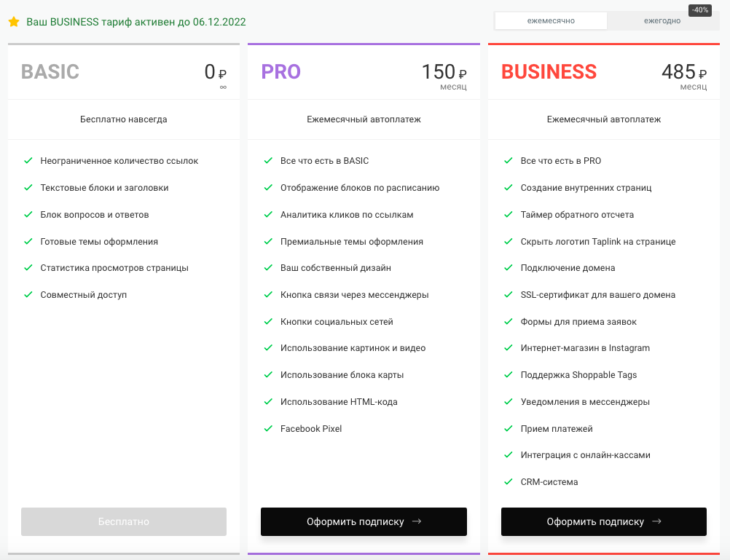Click the PRO plan heading
The height and width of the screenshot is (560, 730).
pos(280,71)
